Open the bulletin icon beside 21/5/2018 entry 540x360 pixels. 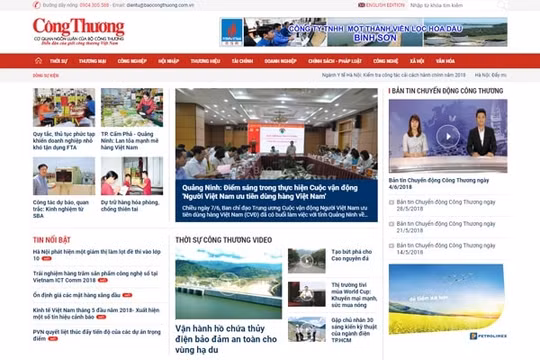(391, 224)
